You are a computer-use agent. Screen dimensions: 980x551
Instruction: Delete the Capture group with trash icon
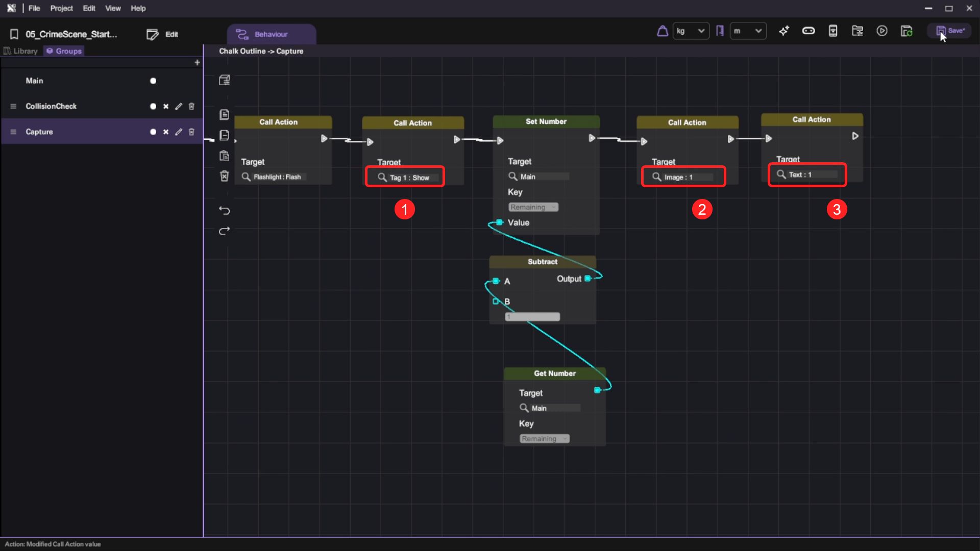(191, 132)
